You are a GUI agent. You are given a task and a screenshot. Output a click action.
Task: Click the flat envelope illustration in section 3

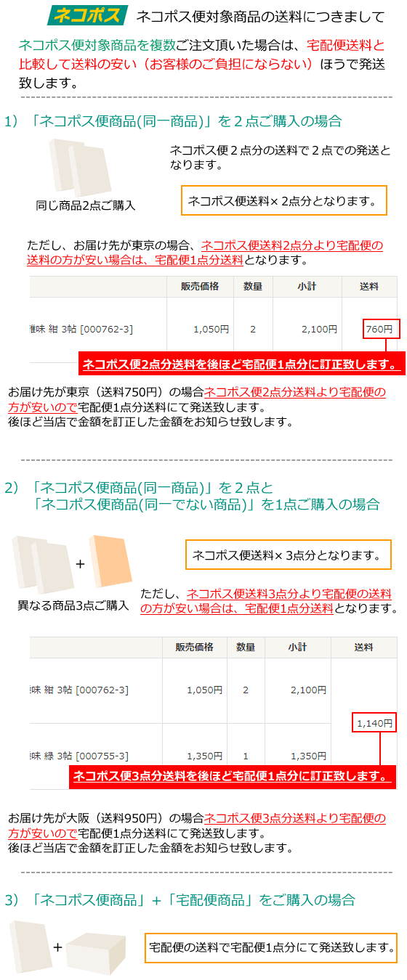30,946
